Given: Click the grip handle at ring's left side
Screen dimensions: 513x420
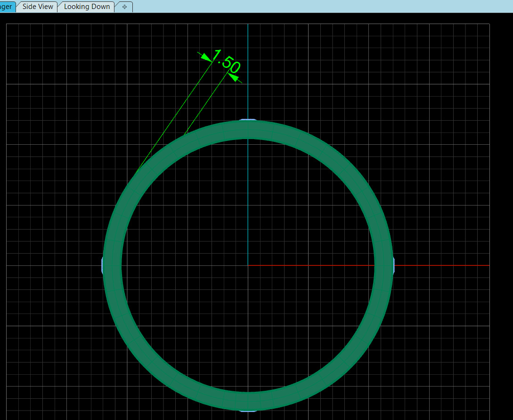Looking at the screenshot, I should pyautogui.click(x=102, y=265).
